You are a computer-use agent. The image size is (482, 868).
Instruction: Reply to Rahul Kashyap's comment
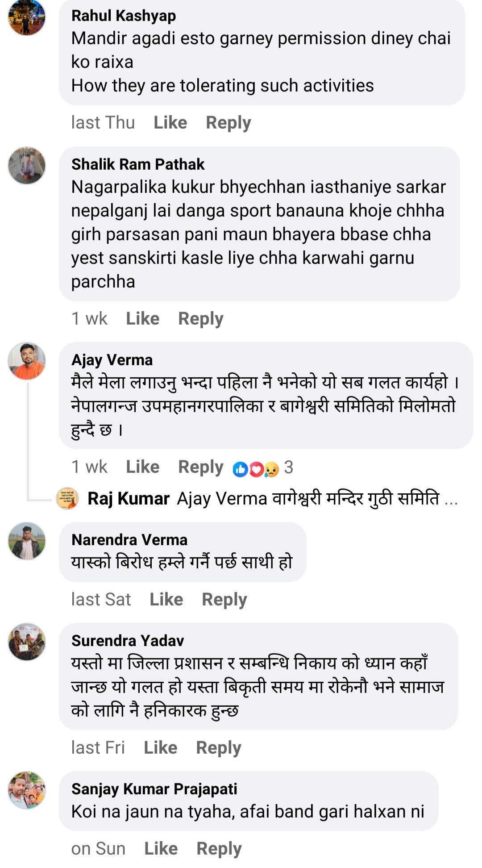tap(229, 123)
